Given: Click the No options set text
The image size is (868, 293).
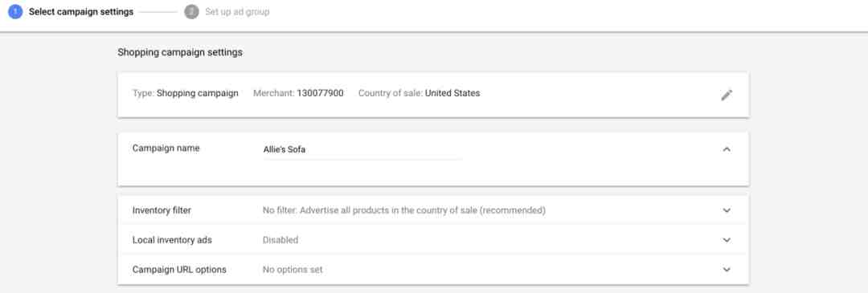Looking at the screenshot, I should click(x=293, y=270).
